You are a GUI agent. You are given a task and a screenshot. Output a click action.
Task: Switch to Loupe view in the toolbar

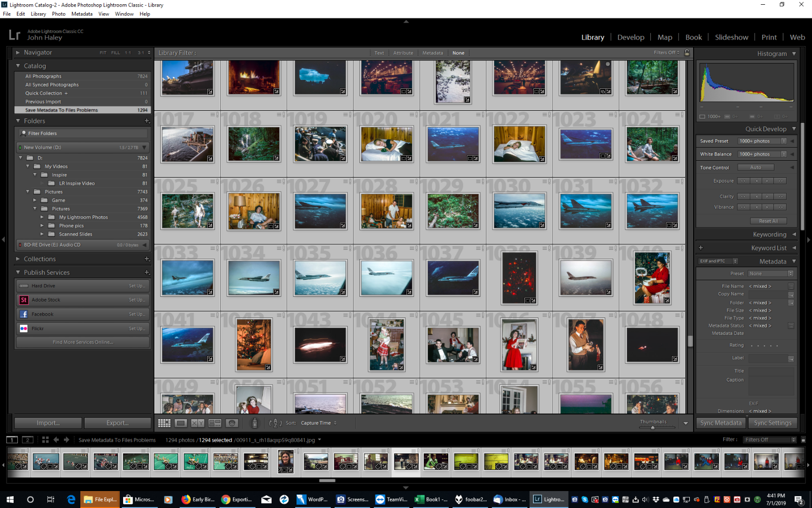(x=181, y=423)
